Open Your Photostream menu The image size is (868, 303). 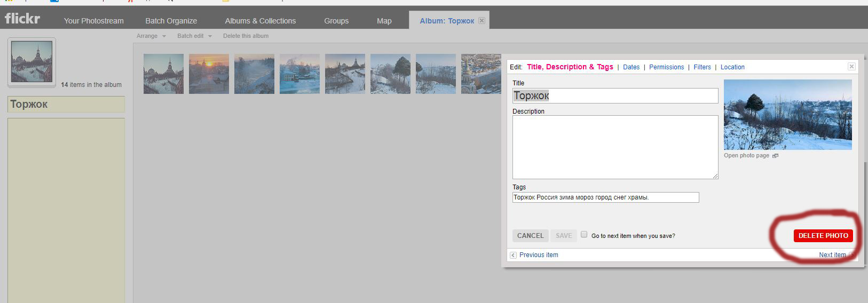tap(94, 21)
